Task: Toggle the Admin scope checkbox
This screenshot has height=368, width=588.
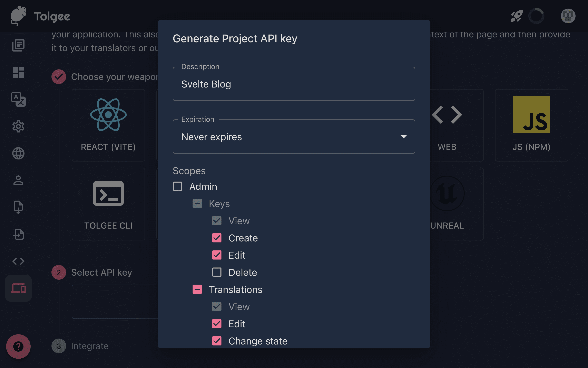Action: pyautogui.click(x=178, y=186)
